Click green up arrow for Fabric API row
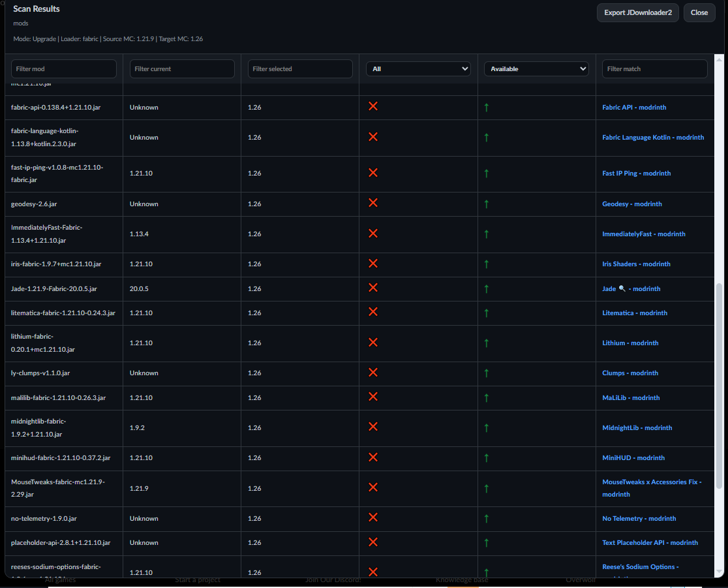 (486, 107)
